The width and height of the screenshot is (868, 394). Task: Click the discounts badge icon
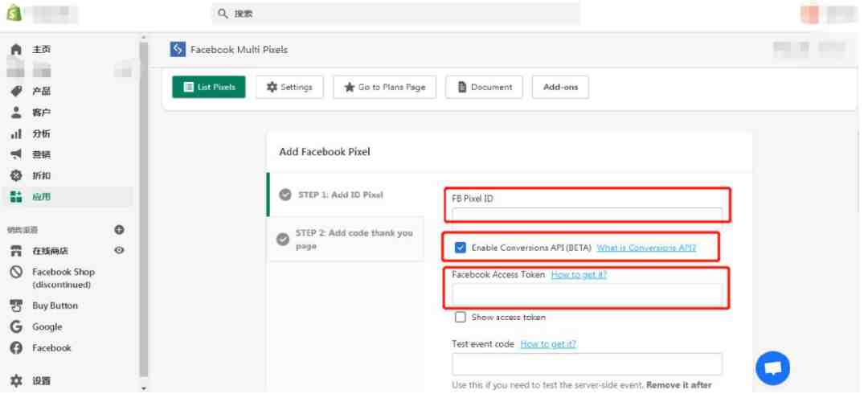pos(16,175)
